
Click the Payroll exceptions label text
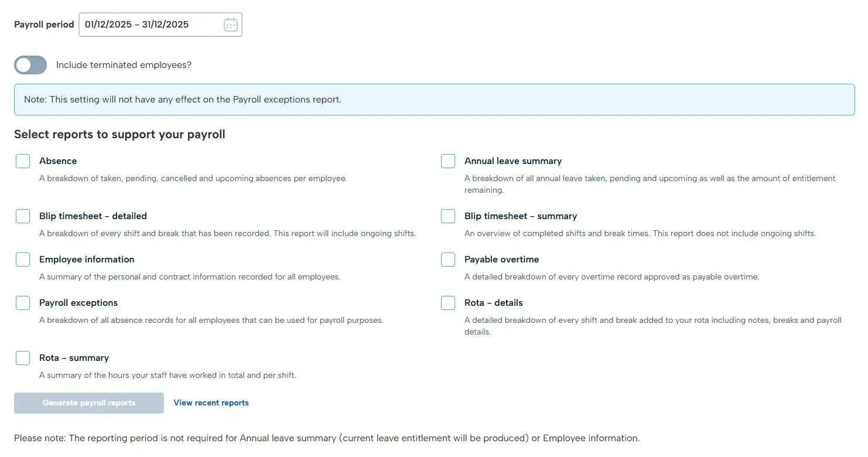[78, 303]
